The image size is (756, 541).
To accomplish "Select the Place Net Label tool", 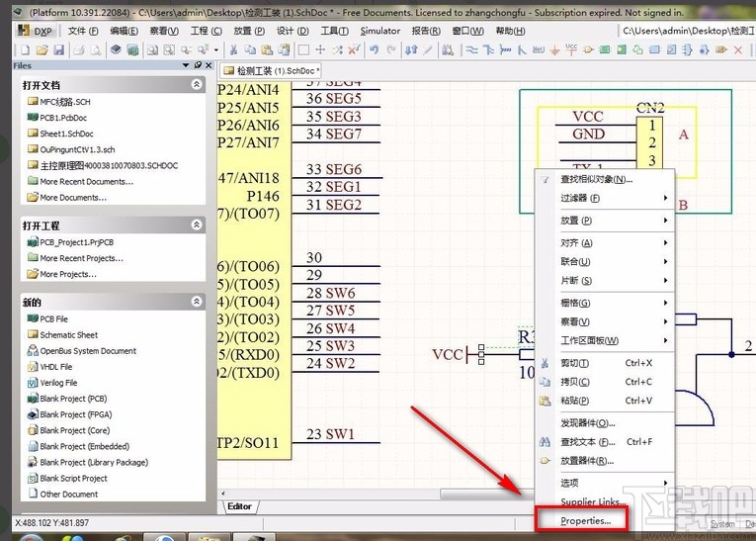I will [539, 49].
